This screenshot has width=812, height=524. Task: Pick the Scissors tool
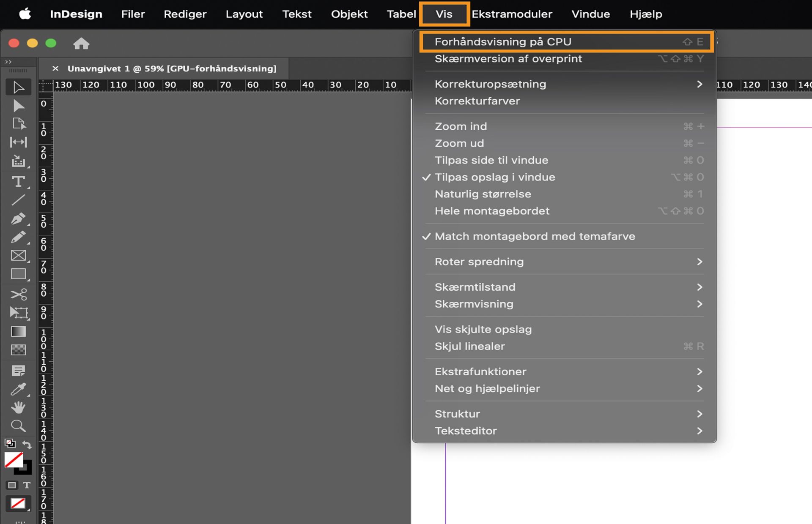[18, 294]
